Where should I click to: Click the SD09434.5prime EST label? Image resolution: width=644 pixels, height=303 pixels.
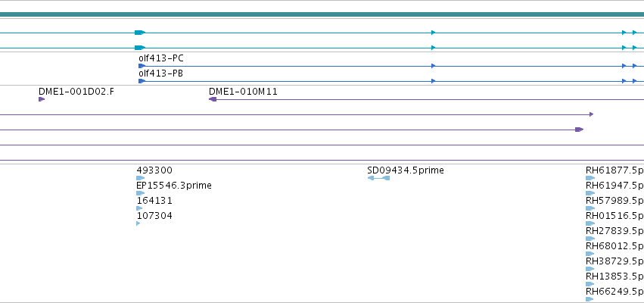pos(406,170)
